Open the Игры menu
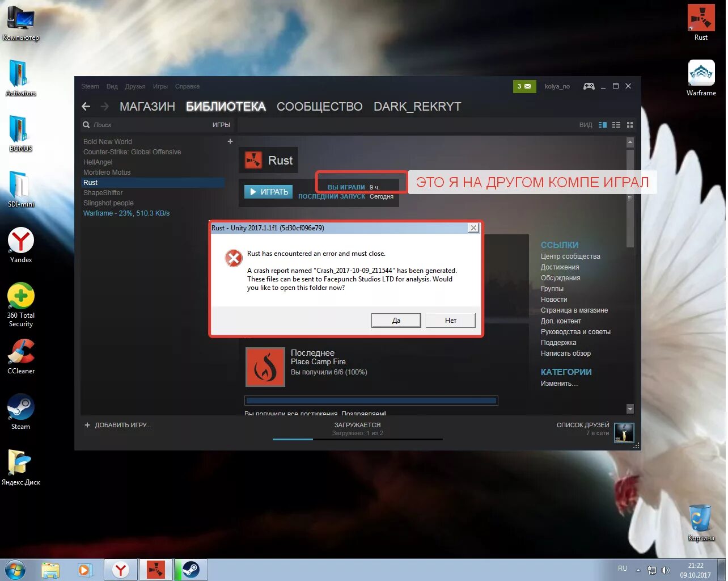The width and height of the screenshot is (728, 581). click(x=160, y=87)
